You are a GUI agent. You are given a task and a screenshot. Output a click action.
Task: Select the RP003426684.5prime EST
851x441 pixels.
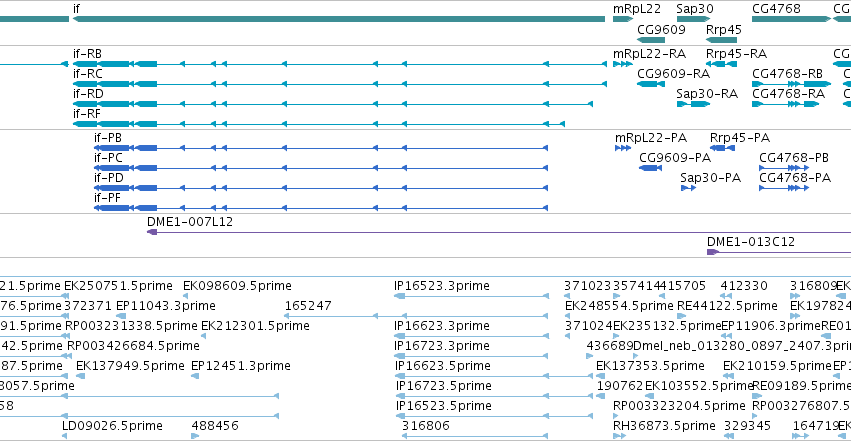click(x=68, y=356)
